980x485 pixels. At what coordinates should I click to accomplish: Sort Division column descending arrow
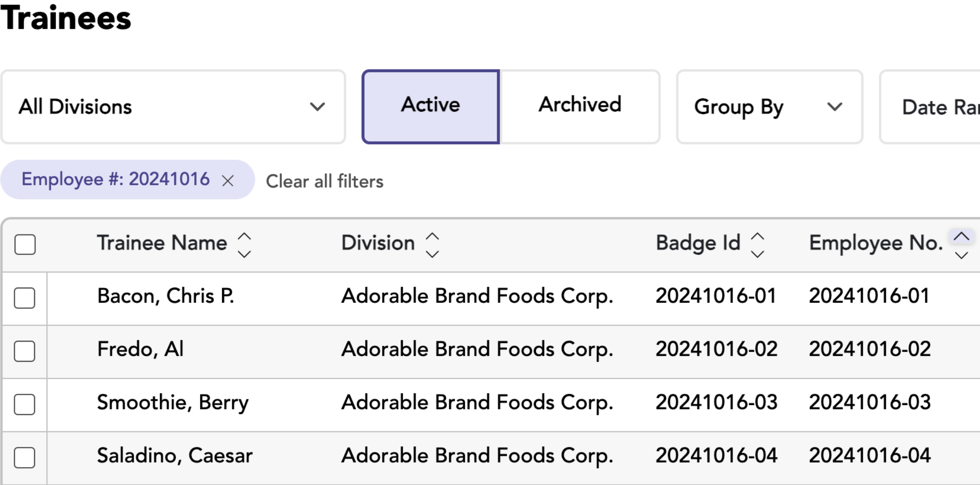(432, 254)
